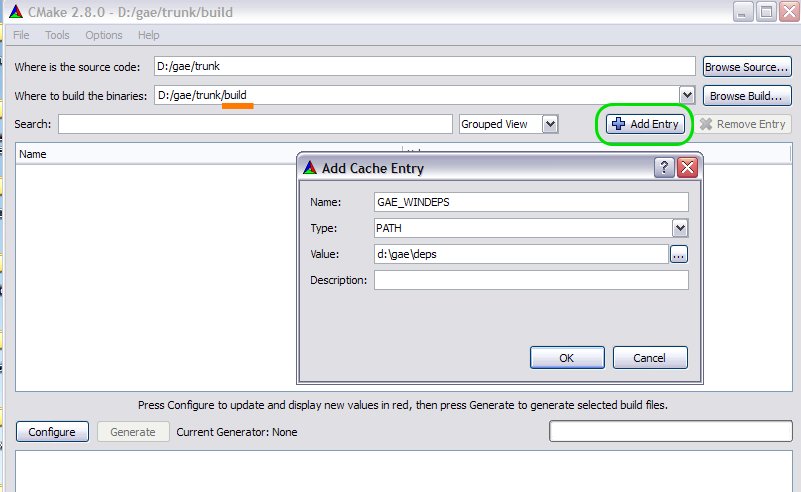Image resolution: width=801 pixels, height=492 pixels.
Task: Click the output log area
Action: (x=404, y=471)
